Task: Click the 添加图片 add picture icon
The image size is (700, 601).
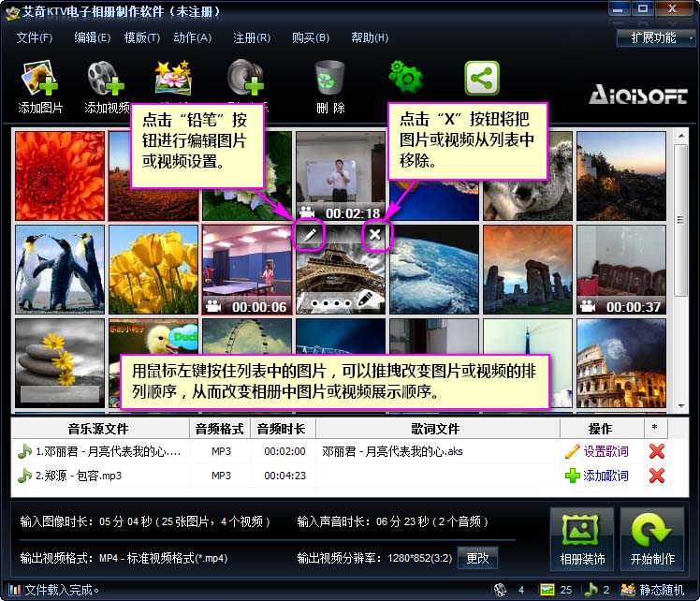Action: pyautogui.click(x=39, y=78)
